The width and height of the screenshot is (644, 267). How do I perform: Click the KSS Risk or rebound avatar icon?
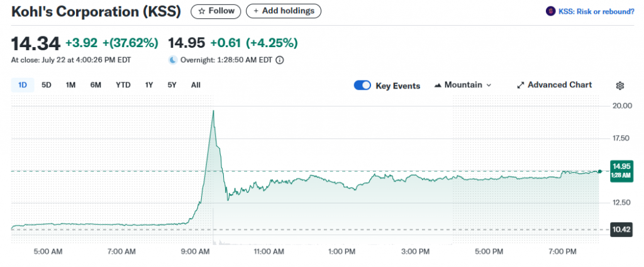(x=550, y=11)
